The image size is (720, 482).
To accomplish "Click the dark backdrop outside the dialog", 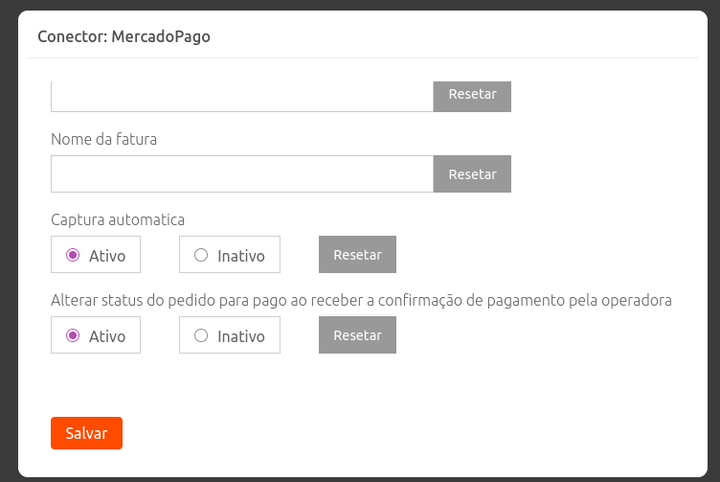I will click(8, 240).
